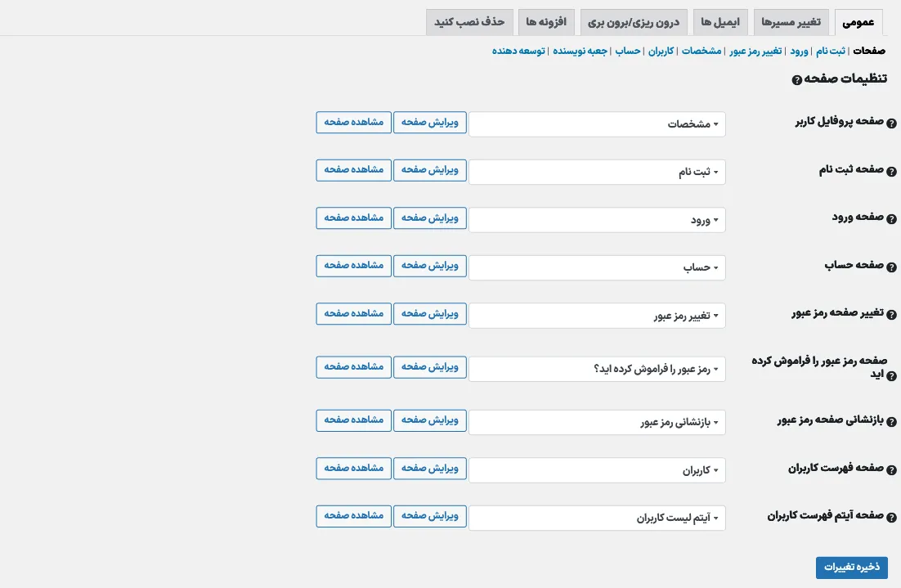The image size is (901, 588).
Task: Open the ورود page dropdown
Action: [597, 220]
